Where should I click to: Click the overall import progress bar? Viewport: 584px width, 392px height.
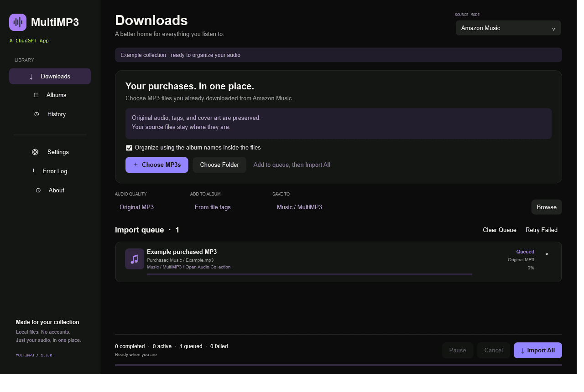[339, 365]
